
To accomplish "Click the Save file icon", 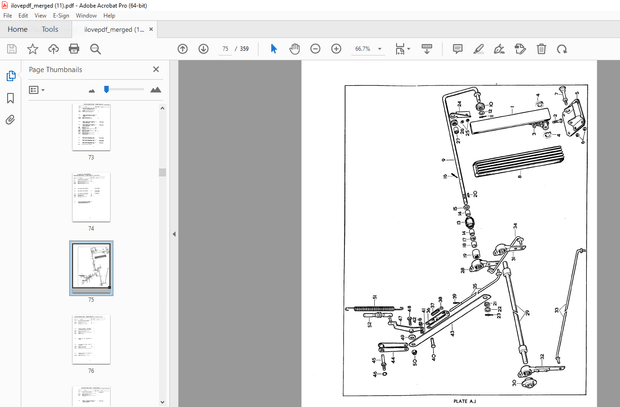I will coord(12,49).
